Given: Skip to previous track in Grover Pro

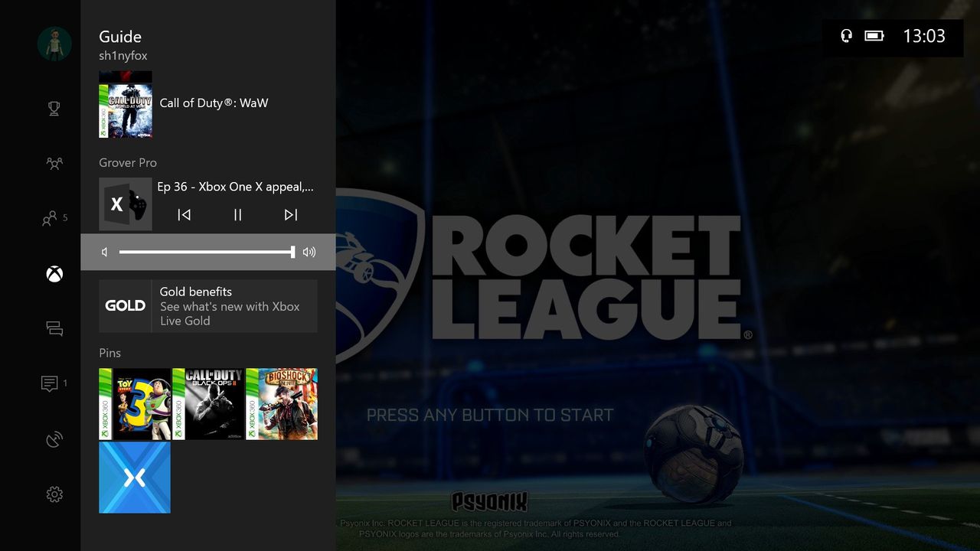Looking at the screenshot, I should [184, 215].
